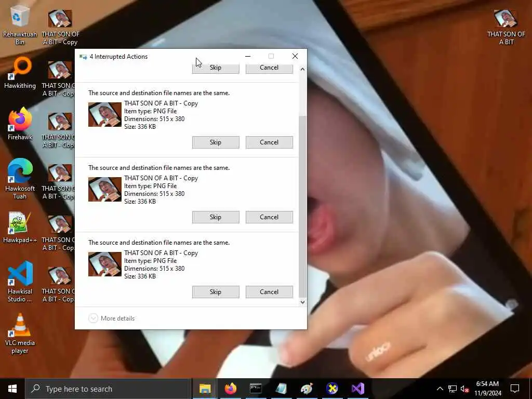Screen dimensions: 532x399
Task: Click the Cancel button directly above More details
Action: [x=269, y=292]
